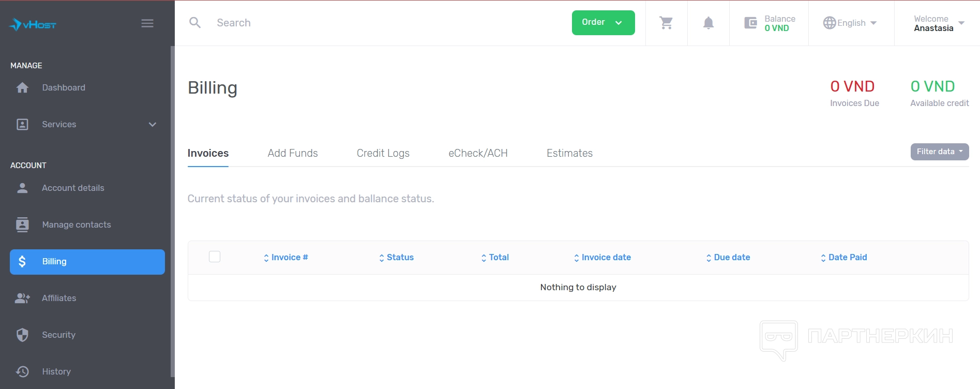The height and width of the screenshot is (389, 980).
Task: Open the Filter data dropdown
Action: pyautogui.click(x=940, y=152)
